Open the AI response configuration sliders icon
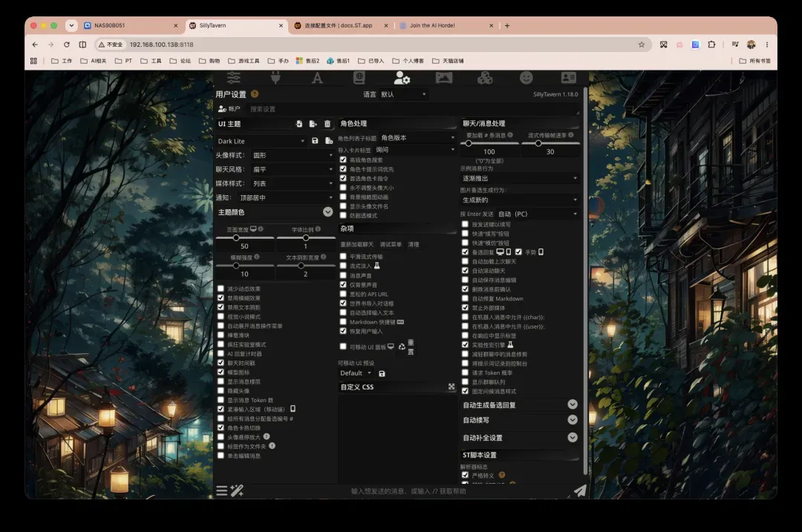Viewport: 802px width, 532px height. tap(234, 78)
